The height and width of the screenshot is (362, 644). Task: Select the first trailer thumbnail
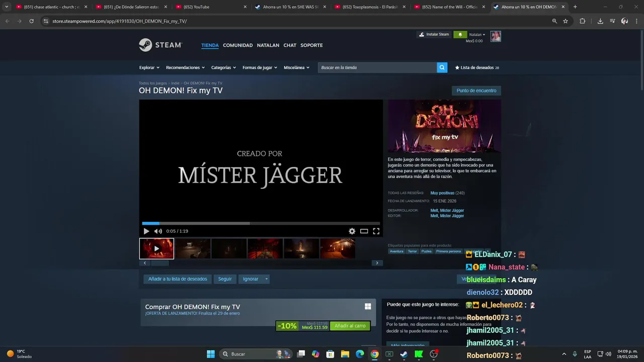[156, 248]
